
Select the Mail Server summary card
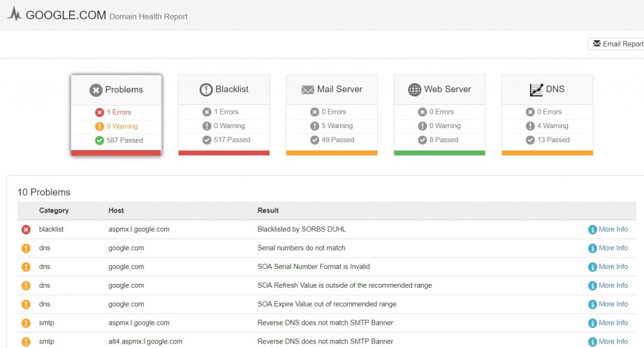point(331,115)
